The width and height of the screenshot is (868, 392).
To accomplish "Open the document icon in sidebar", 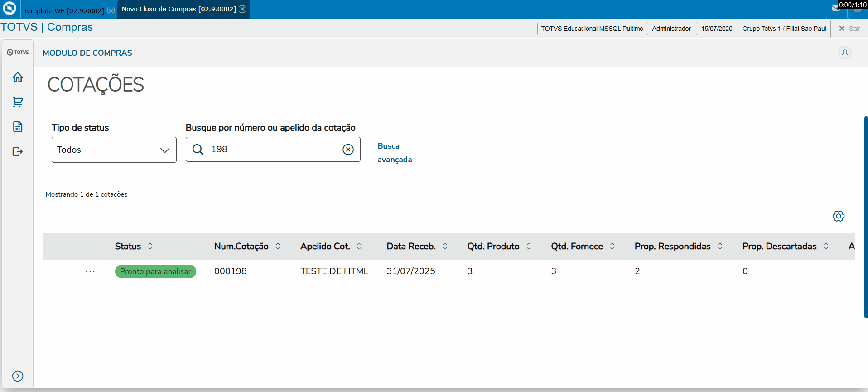I will point(18,127).
